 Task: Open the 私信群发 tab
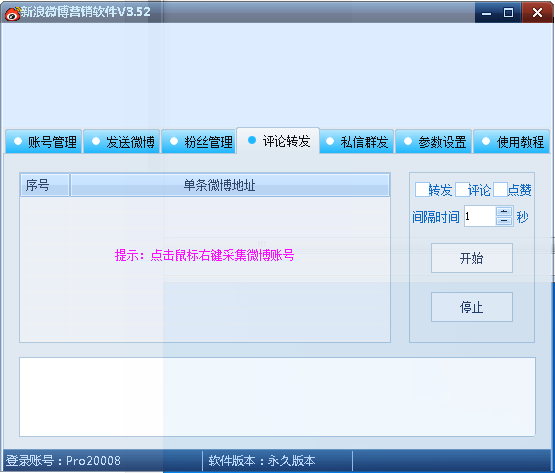tap(356, 142)
